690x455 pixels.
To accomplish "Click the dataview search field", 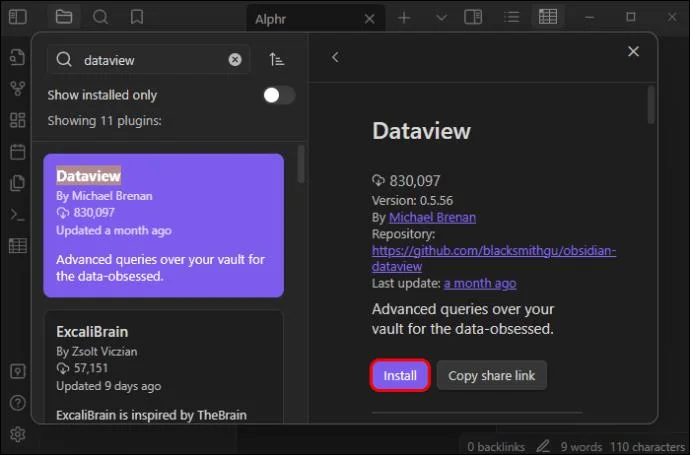I will click(x=149, y=59).
